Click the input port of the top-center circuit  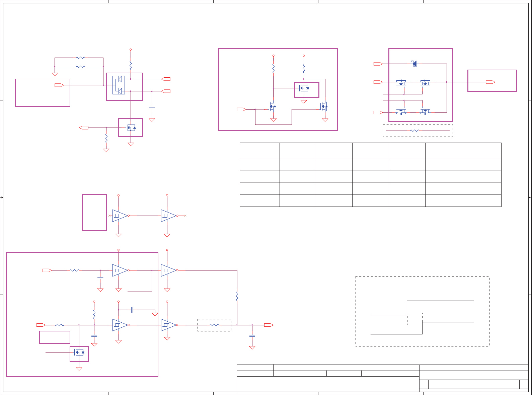[x=241, y=109]
